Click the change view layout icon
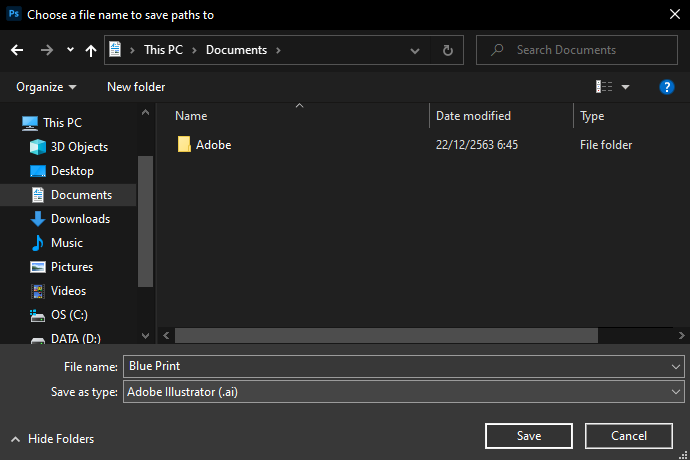The image size is (690, 460). point(604,87)
